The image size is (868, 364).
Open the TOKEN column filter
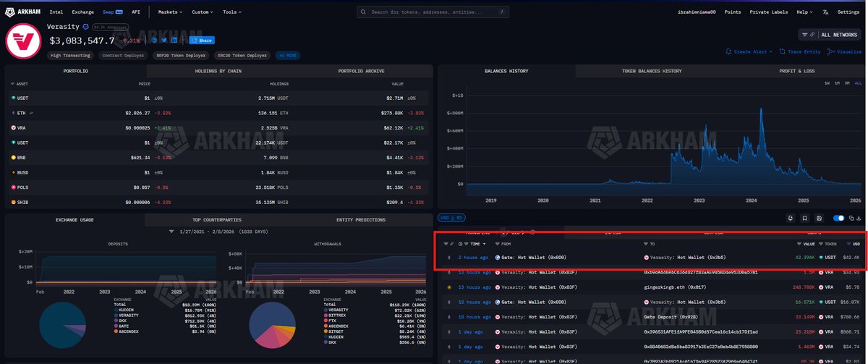pyautogui.click(x=821, y=244)
